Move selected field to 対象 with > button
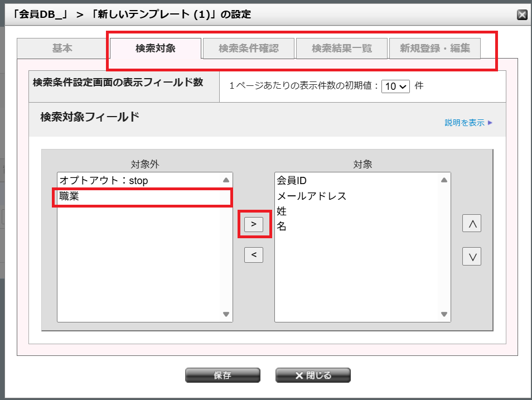 click(x=254, y=224)
